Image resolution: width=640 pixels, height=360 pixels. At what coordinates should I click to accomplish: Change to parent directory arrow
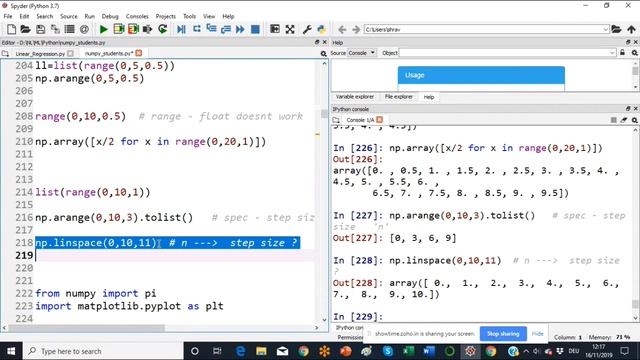(631, 29)
